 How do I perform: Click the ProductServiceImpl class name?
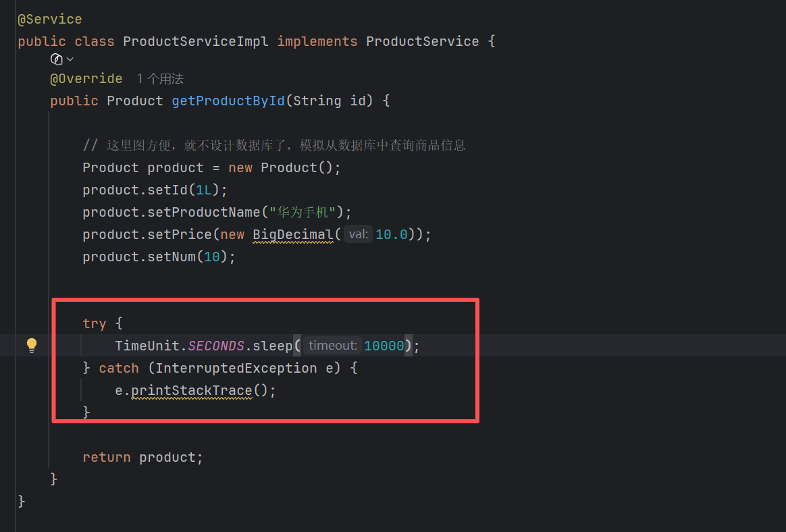coord(196,42)
